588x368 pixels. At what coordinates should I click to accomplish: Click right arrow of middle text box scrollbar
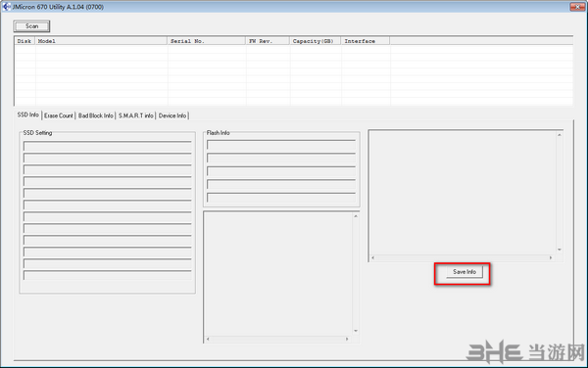(x=347, y=340)
